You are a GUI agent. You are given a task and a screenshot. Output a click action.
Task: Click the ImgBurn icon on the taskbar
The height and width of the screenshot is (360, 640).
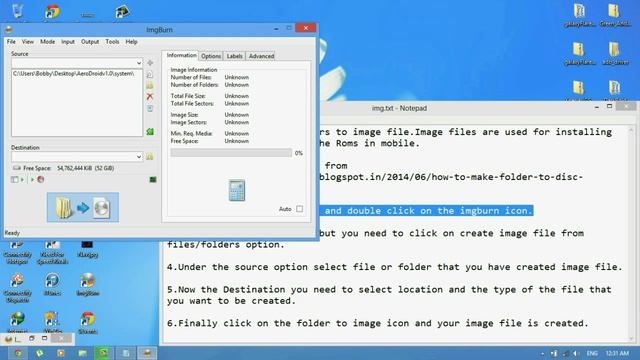[x=147, y=353]
